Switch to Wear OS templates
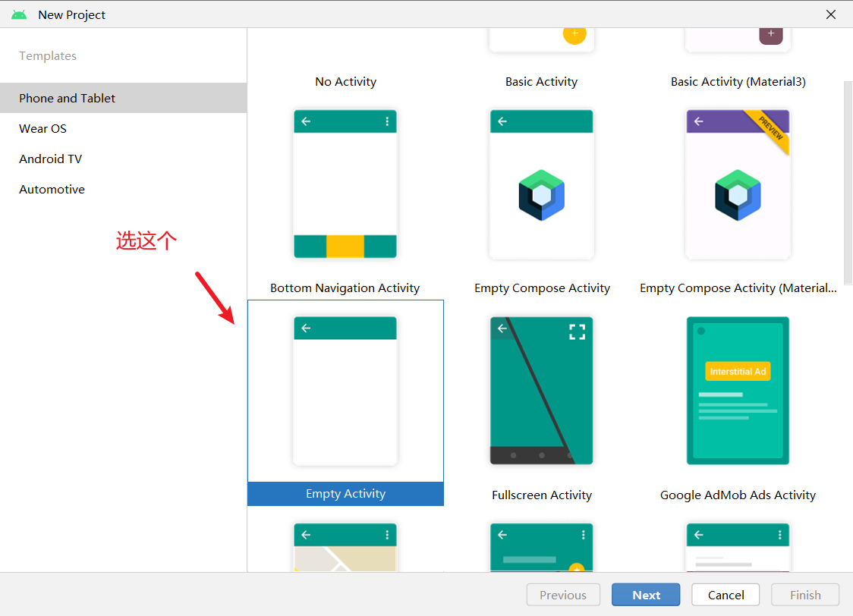The image size is (853, 616). pos(124,128)
